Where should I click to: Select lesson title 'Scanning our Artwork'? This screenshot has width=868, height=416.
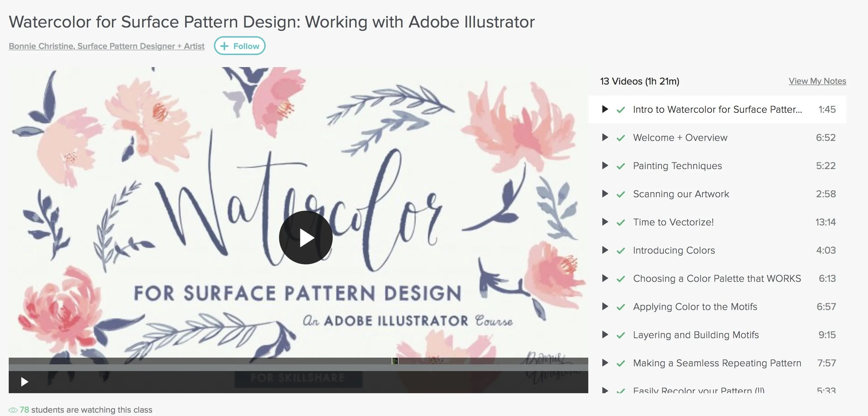(x=681, y=194)
